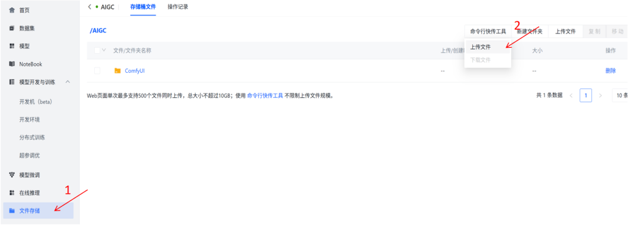Click the 模型开发与训练 sidebar icon

[12, 82]
